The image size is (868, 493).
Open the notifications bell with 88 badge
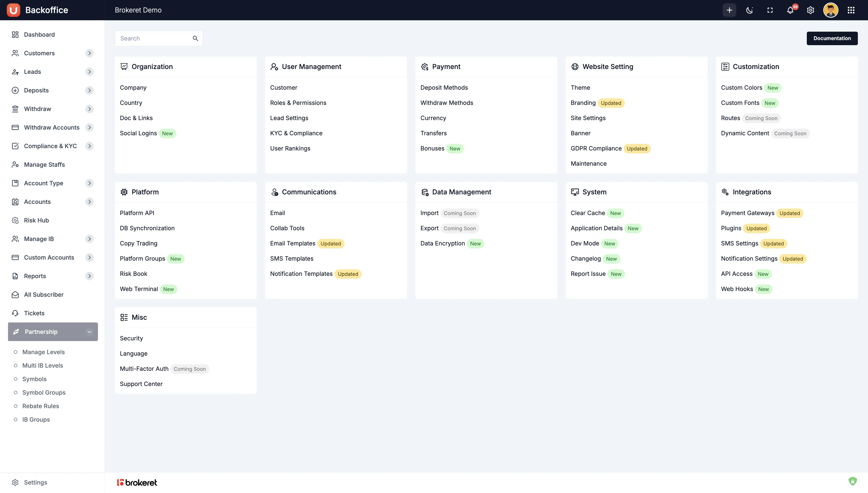[x=790, y=10]
